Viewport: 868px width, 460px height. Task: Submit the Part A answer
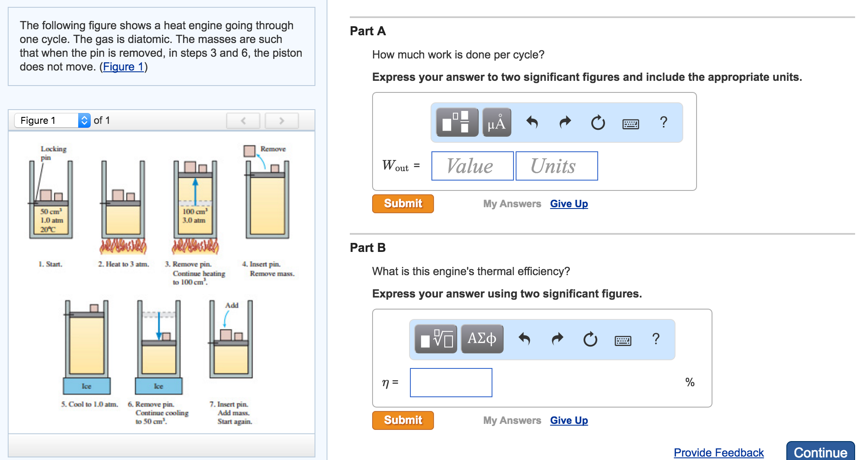[403, 203]
